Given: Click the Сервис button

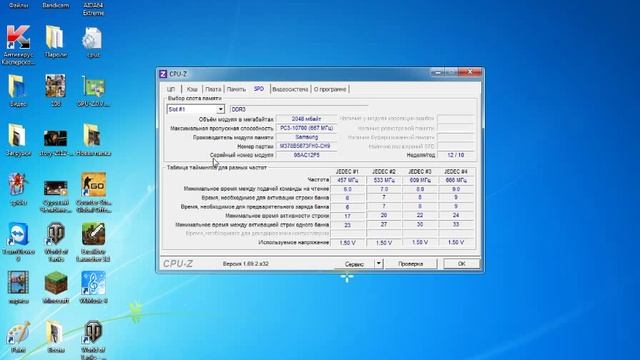Looking at the screenshot, I should [354, 264].
